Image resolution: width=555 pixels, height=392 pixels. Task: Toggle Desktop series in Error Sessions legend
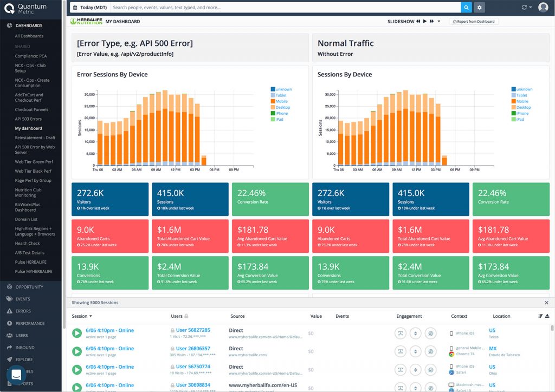pyautogui.click(x=280, y=107)
